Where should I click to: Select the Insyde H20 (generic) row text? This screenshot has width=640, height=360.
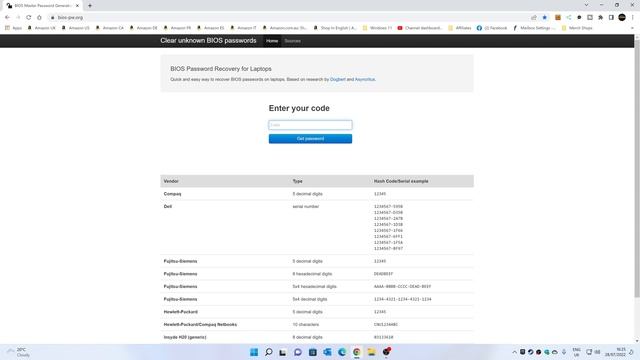185,337
